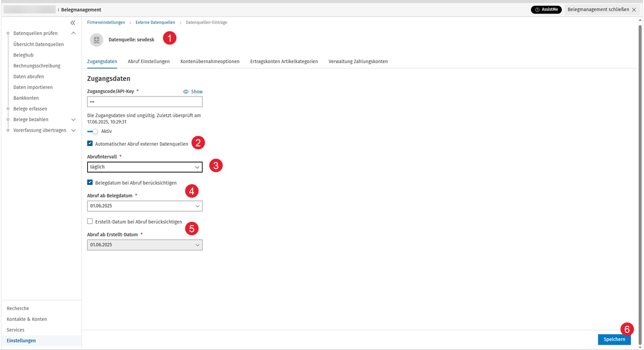Uncheck Automatischer Abruf externer Datenquellen

click(x=90, y=143)
